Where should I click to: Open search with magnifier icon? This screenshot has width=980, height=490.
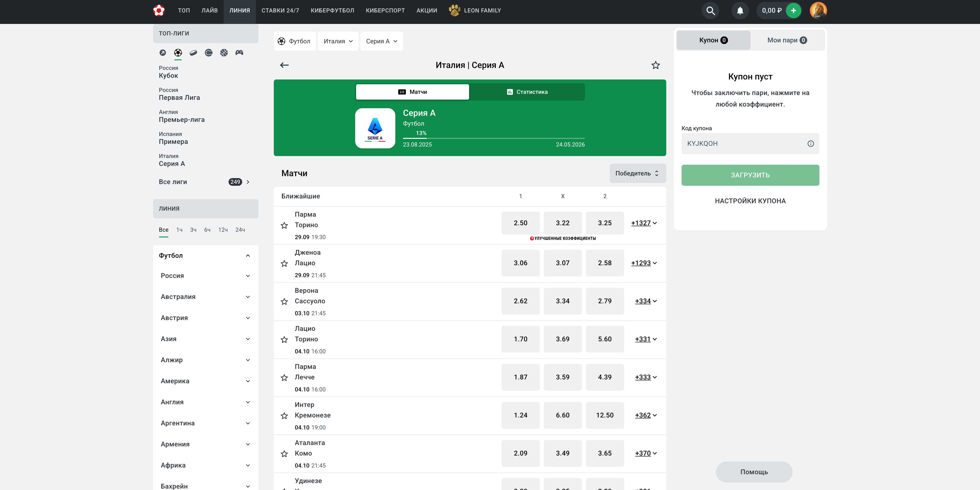click(x=710, y=11)
